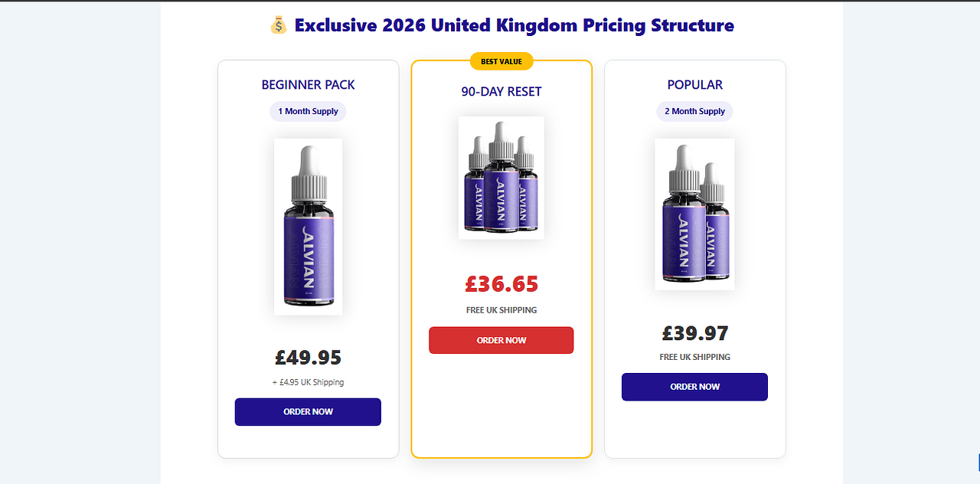Click the £49.95 price
980x484 pixels.
coord(309,358)
